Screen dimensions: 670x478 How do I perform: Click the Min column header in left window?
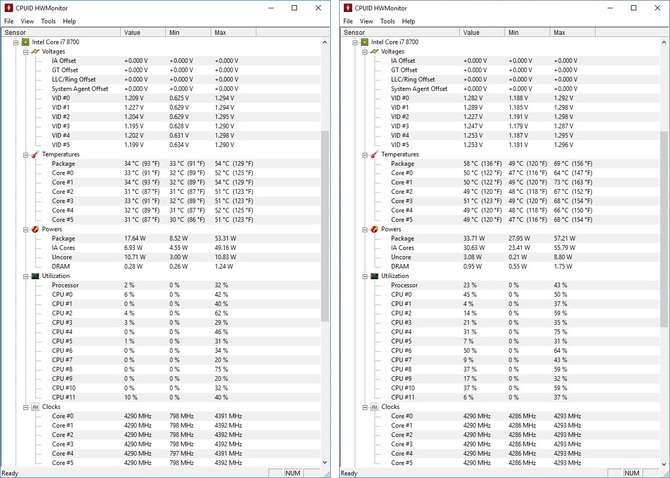pyautogui.click(x=188, y=32)
